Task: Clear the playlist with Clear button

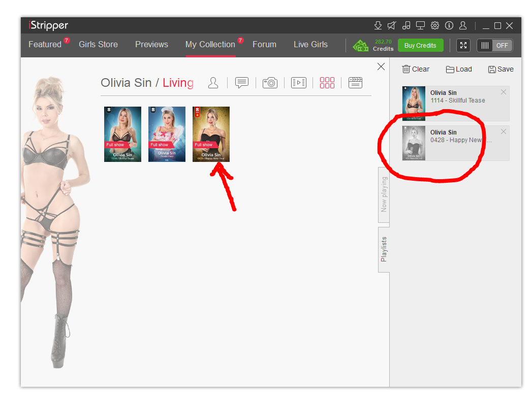Action: 415,69
